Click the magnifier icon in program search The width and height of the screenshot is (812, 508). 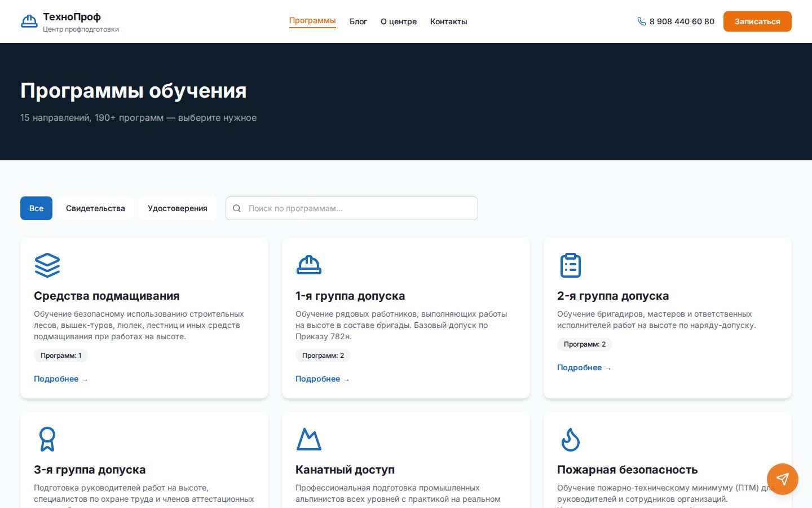point(237,208)
